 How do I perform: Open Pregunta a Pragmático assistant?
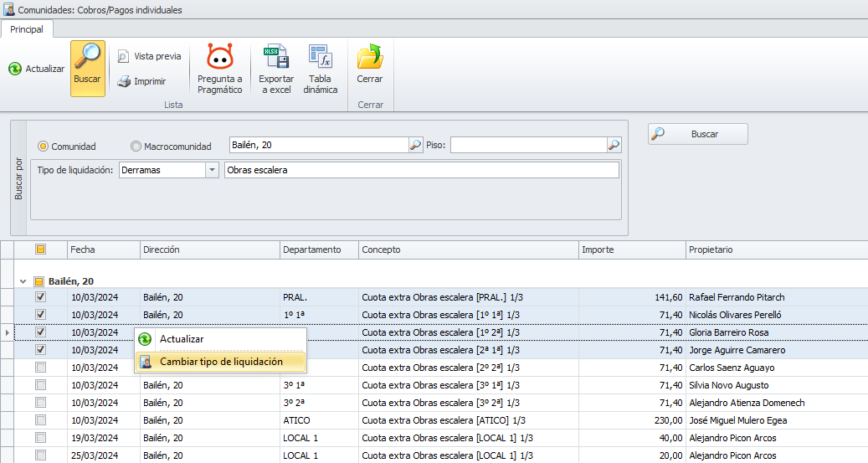(220, 69)
